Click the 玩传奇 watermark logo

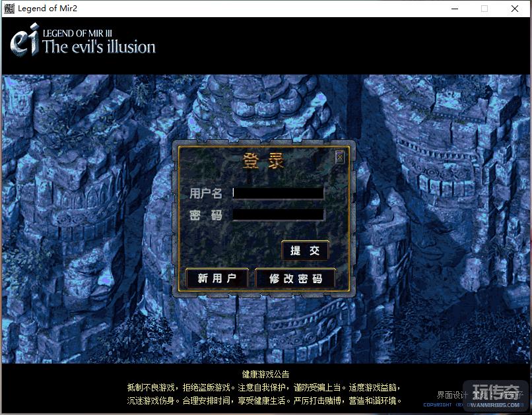tap(495, 392)
